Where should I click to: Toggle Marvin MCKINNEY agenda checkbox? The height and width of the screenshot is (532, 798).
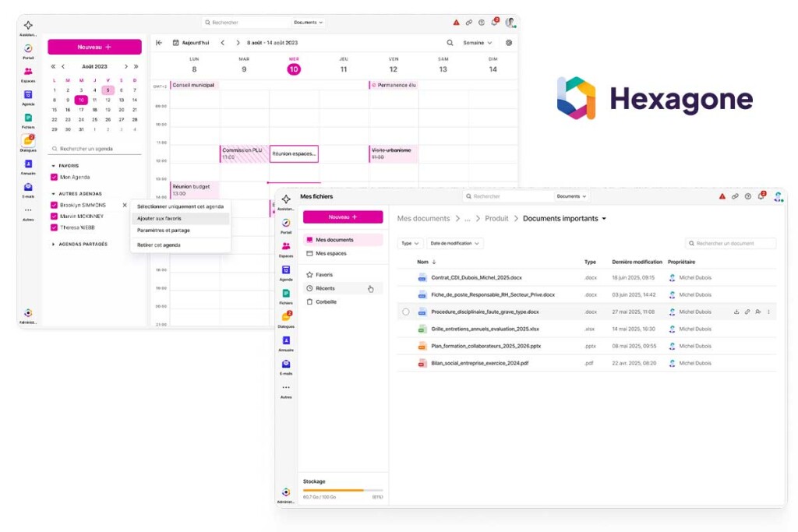[x=54, y=217]
